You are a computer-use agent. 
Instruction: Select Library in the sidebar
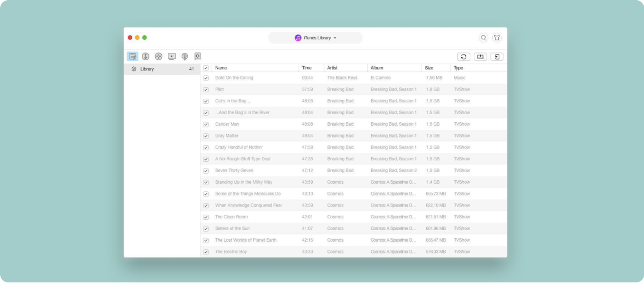click(x=147, y=69)
